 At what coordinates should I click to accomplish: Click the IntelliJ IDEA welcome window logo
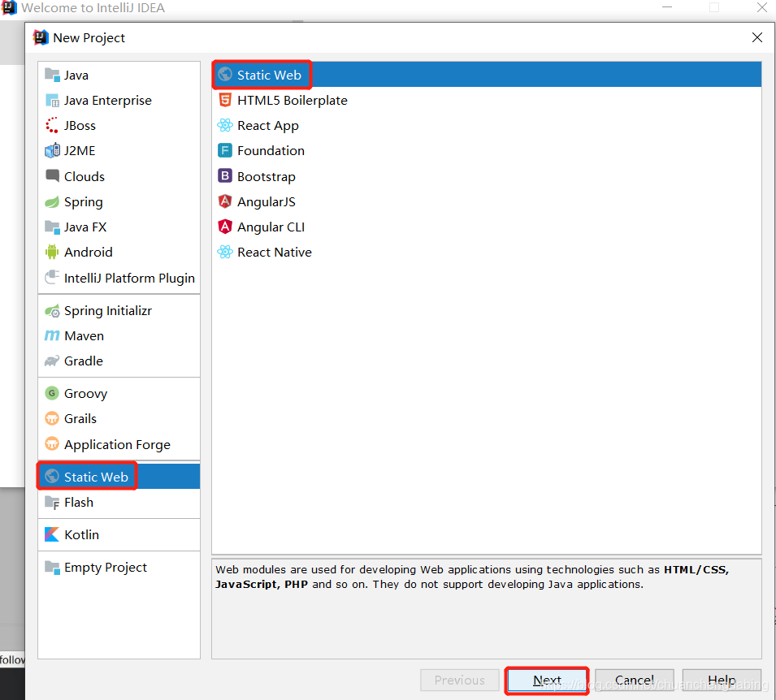pyautogui.click(x=9, y=8)
